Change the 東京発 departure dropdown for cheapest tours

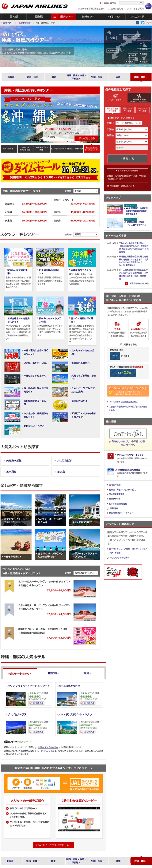86,191
